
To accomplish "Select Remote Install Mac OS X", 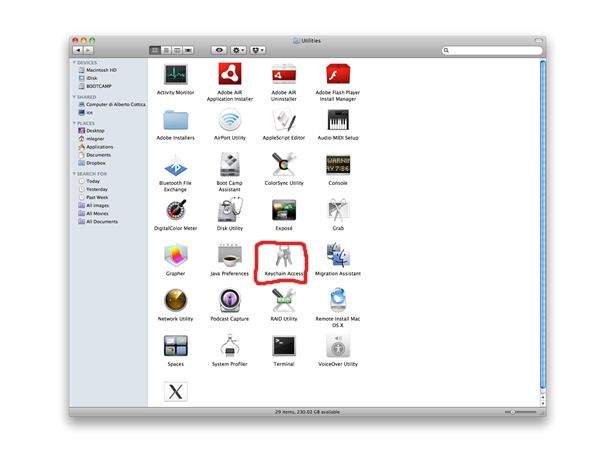I will (338, 300).
